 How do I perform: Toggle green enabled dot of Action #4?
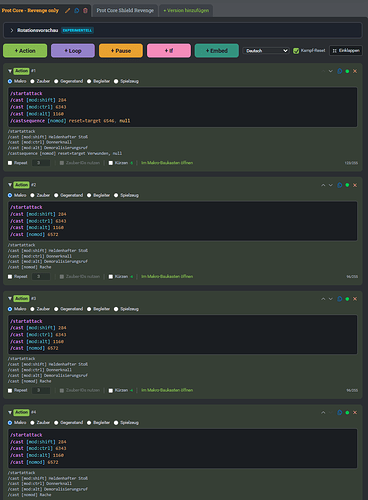click(x=347, y=412)
